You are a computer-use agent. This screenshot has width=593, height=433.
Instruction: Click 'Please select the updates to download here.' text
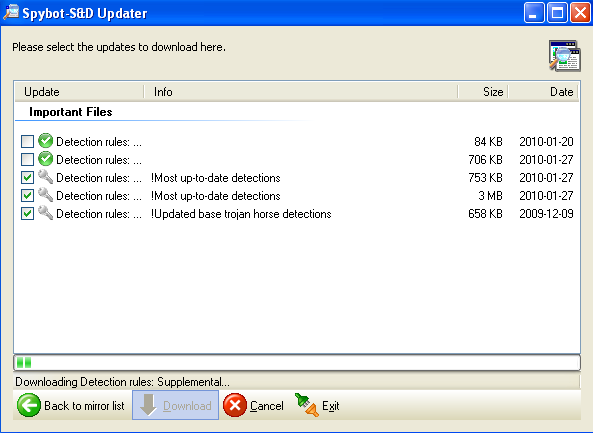[119, 47]
